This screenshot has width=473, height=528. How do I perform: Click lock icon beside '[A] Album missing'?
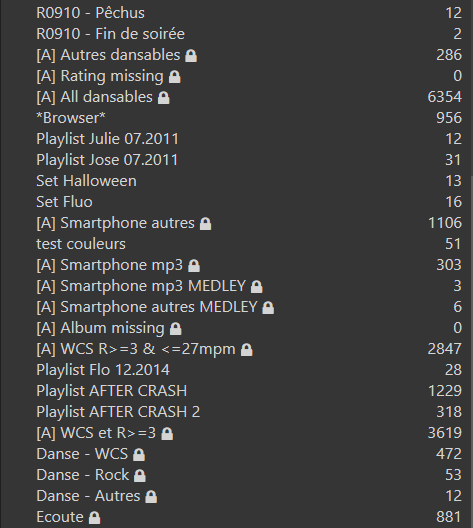[x=175, y=329]
